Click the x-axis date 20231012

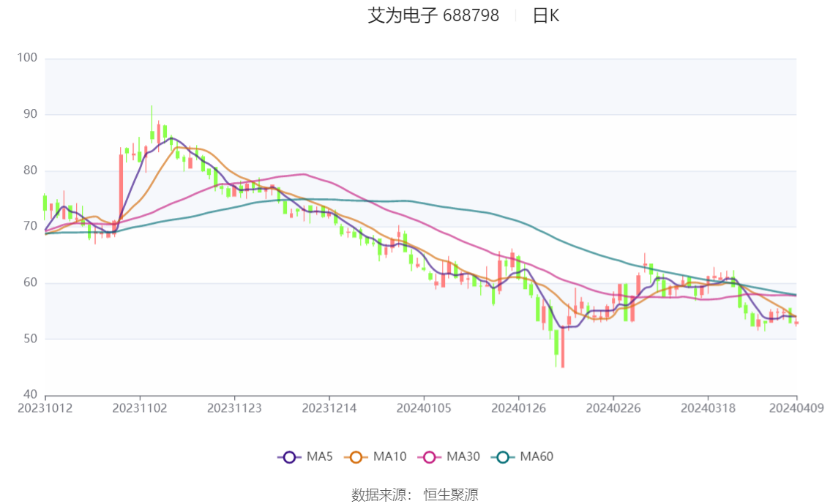pyautogui.click(x=45, y=408)
